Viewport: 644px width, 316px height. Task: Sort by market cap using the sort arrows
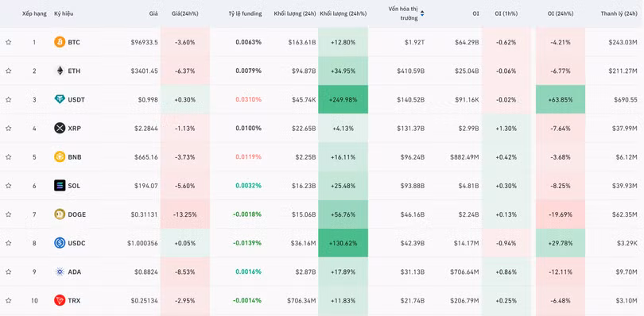[422, 13]
